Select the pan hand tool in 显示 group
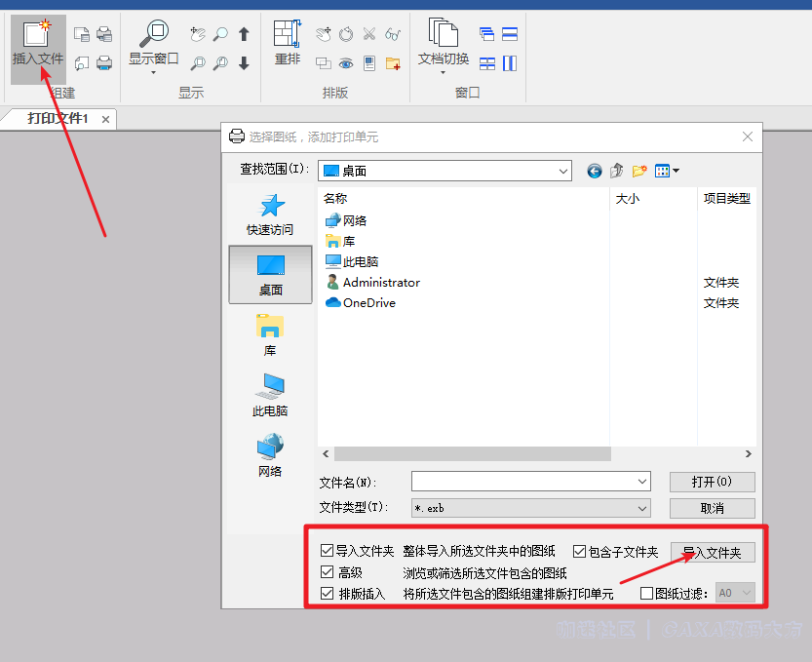This screenshot has width=812, height=662. [x=197, y=34]
